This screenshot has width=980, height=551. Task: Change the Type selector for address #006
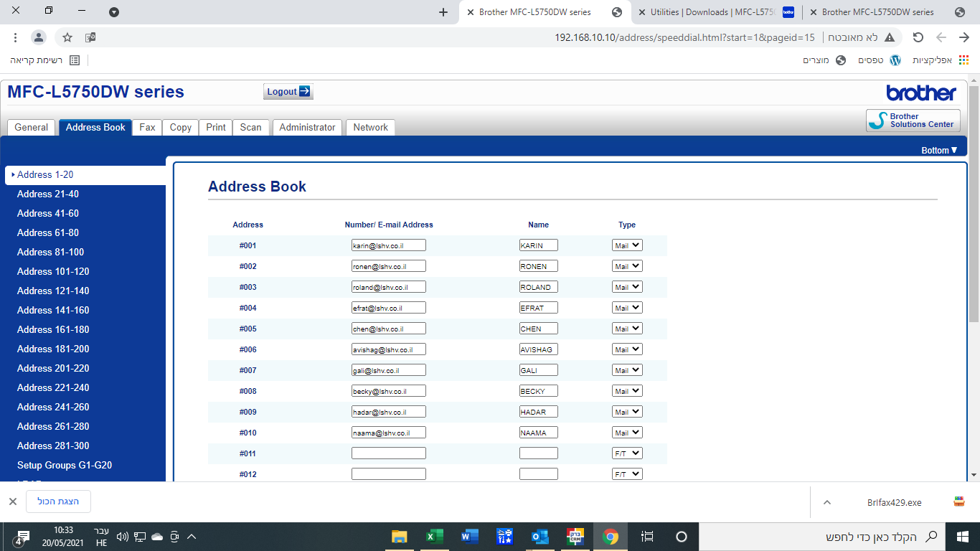click(627, 349)
